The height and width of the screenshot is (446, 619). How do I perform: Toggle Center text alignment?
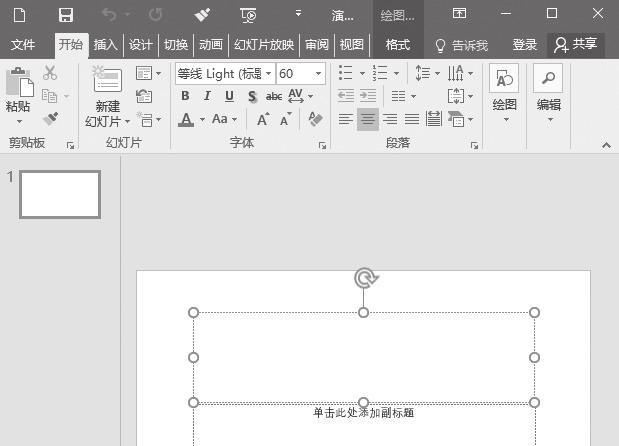coord(368,119)
